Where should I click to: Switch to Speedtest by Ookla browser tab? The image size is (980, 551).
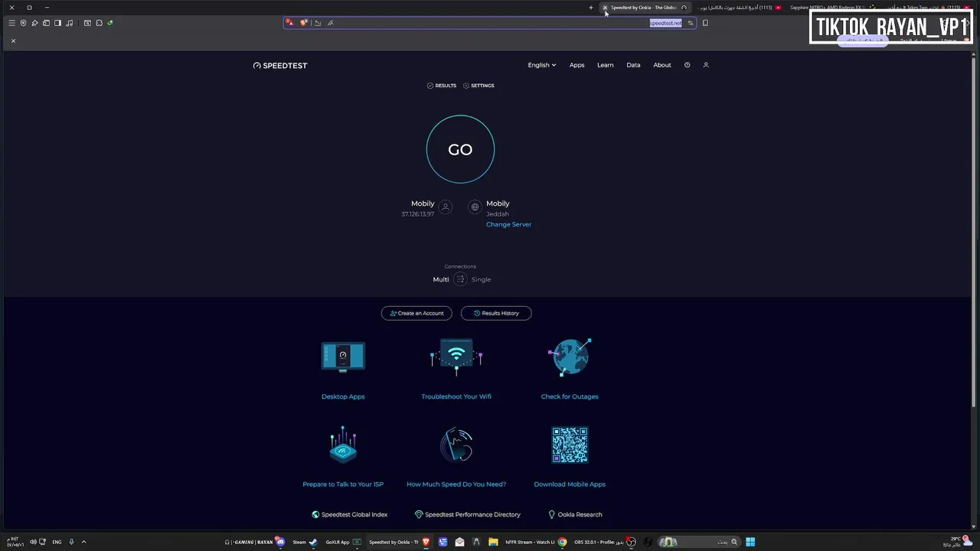(643, 8)
